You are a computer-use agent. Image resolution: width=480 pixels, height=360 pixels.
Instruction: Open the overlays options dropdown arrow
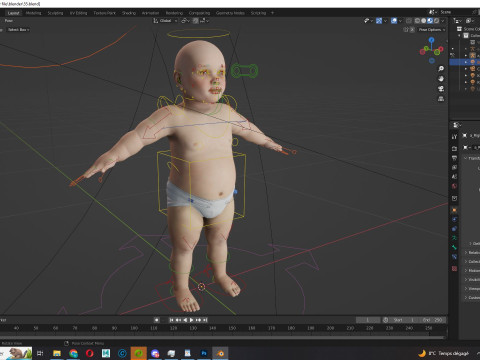(400, 21)
